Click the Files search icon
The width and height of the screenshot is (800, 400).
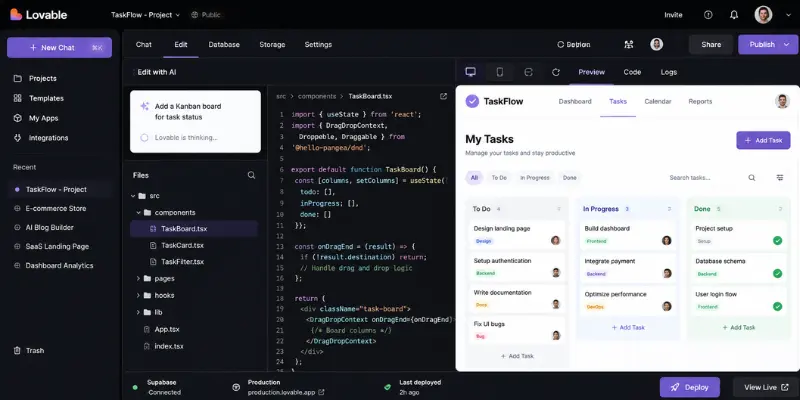251,175
